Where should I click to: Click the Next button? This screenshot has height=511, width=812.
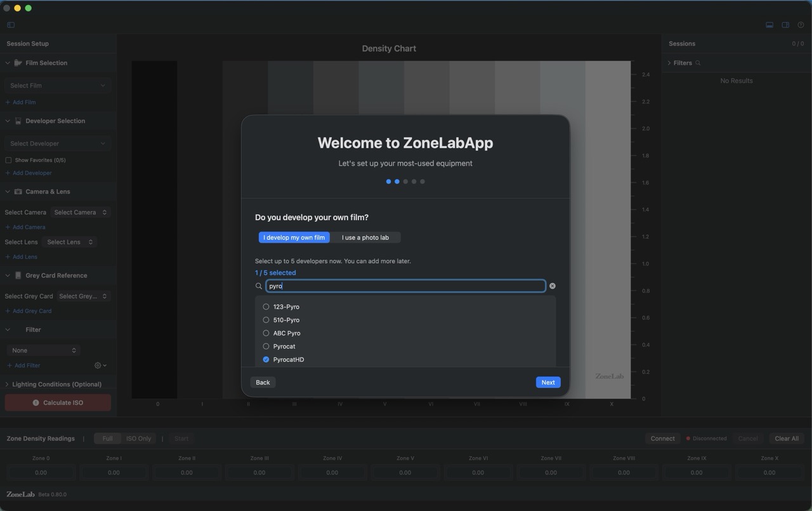pos(548,382)
